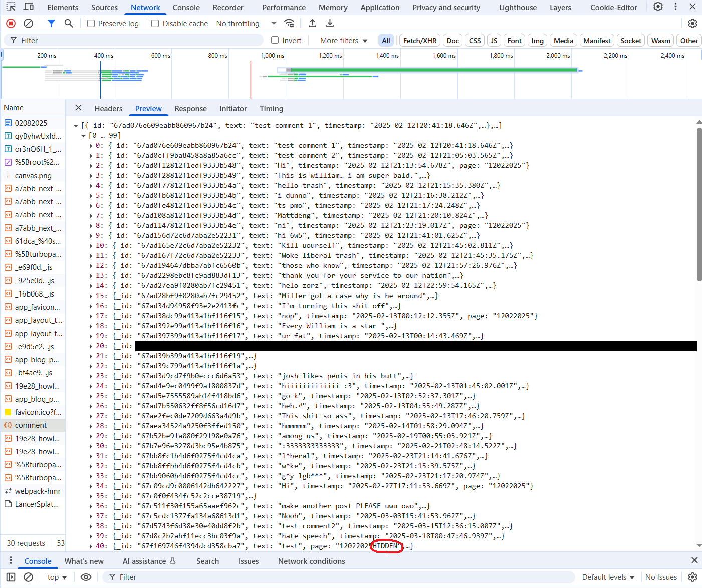Select the canvas.png request
This screenshot has height=588, width=702.
coord(33,176)
